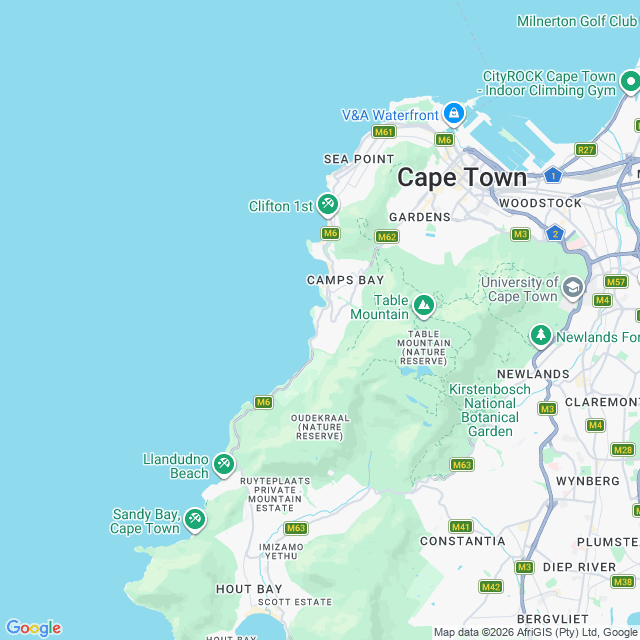
Task: Click the Camps Bay suburb label
Action: point(345,280)
